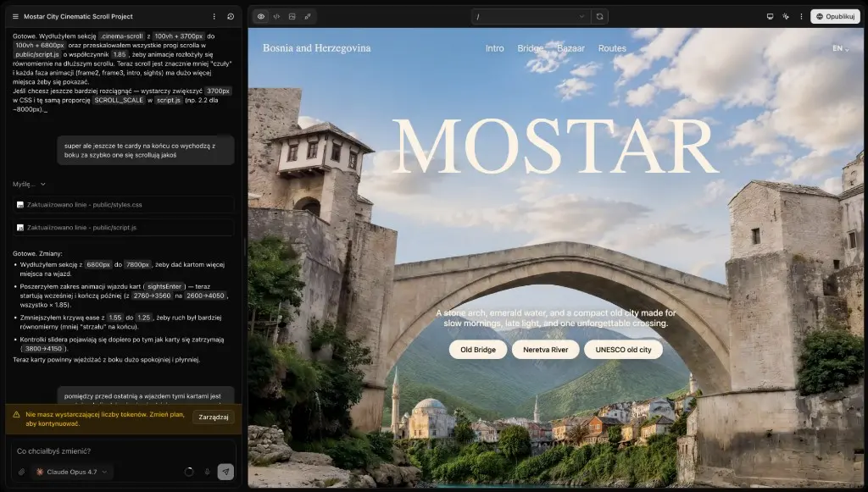Open the Claude Opus 4.7 model dropdown
Screen dimensions: 868x492
tap(71, 472)
